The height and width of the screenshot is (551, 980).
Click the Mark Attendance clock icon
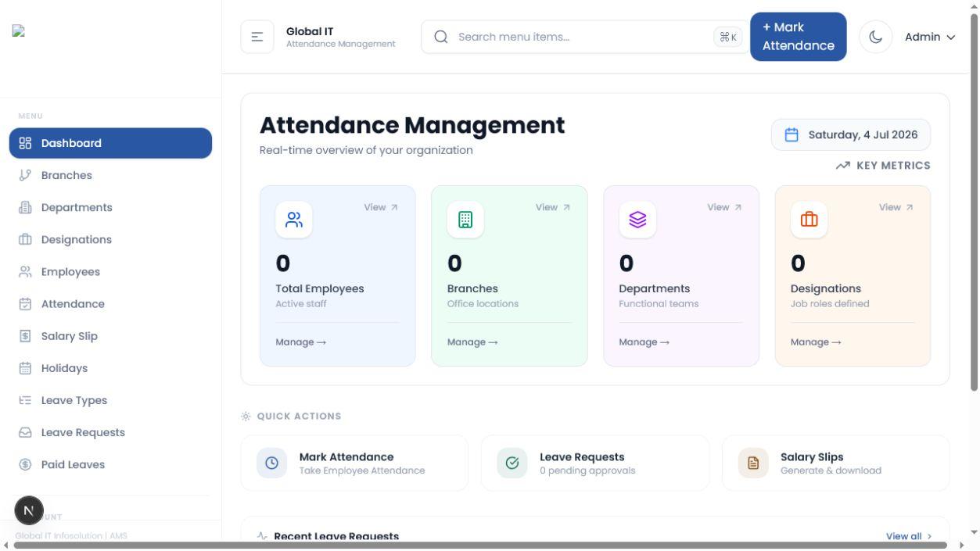tap(271, 463)
